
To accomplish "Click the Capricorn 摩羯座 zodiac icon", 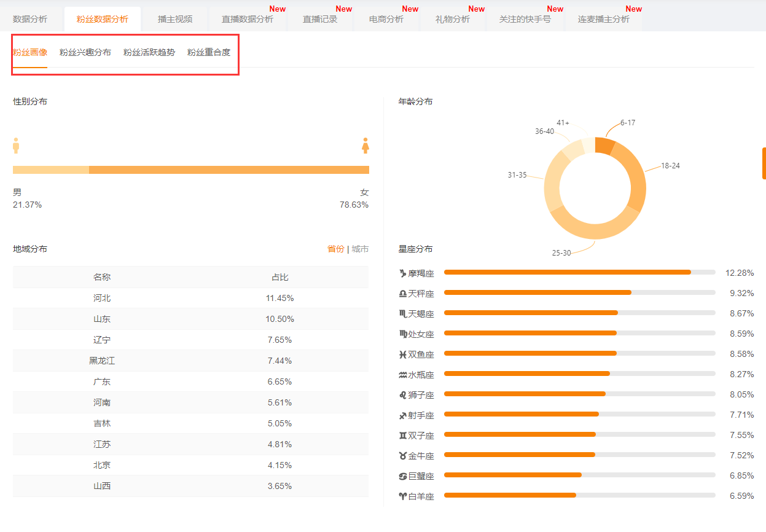I will pyautogui.click(x=403, y=273).
